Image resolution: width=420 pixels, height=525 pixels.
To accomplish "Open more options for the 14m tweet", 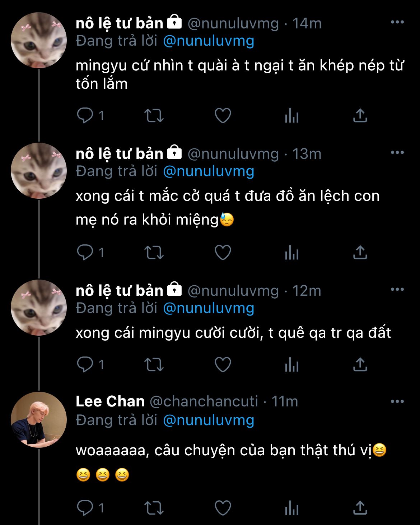I will (x=397, y=22).
